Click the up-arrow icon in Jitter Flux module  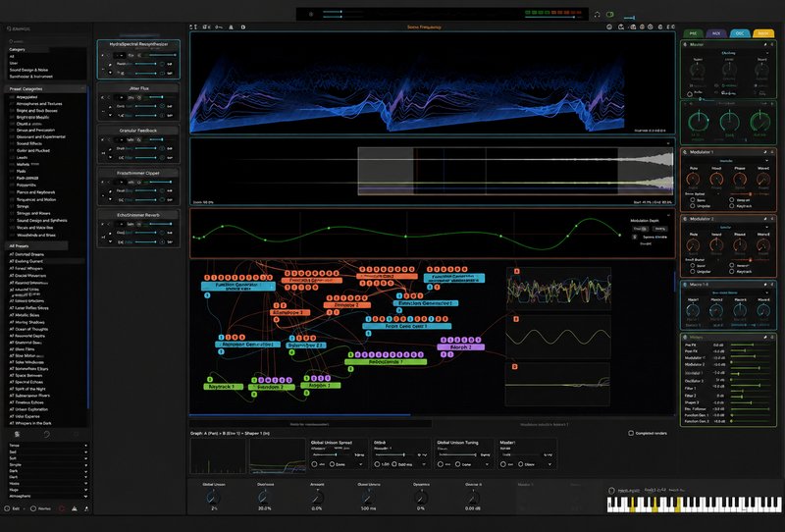pyautogui.click(x=110, y=107)
